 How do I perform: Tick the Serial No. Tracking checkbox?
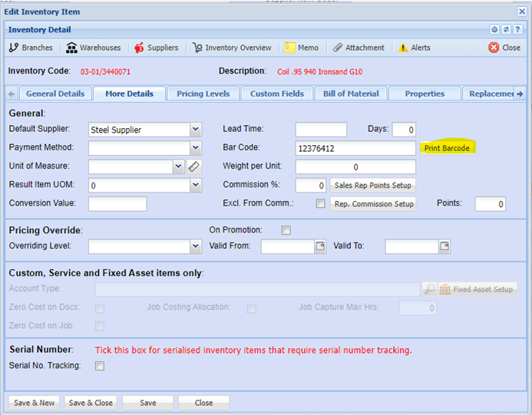click(x=99, y=366)
